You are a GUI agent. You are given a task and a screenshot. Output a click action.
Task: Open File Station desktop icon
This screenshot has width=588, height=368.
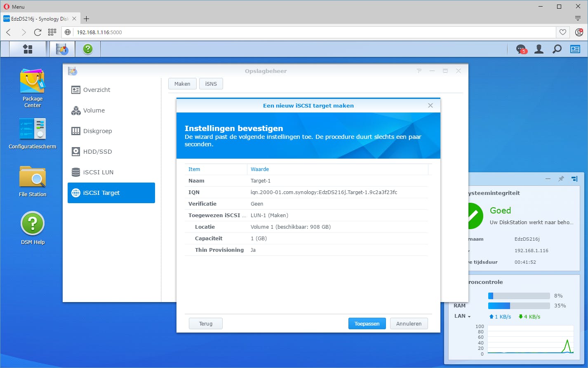pos(33,181)
